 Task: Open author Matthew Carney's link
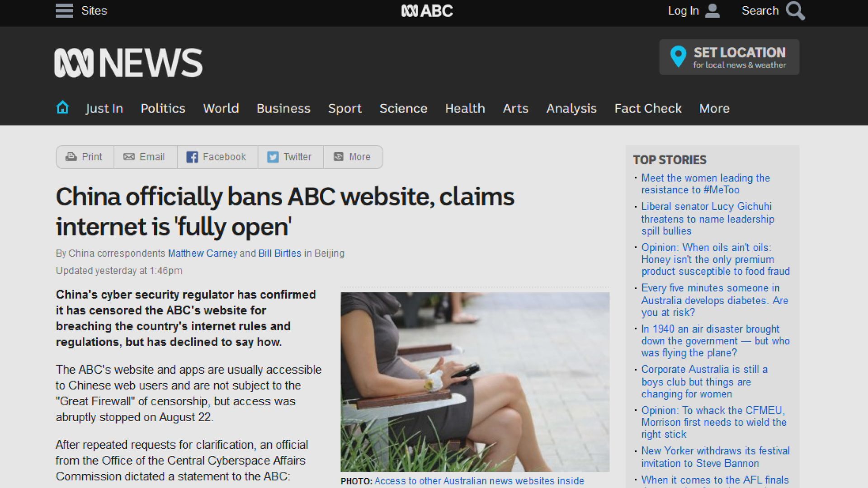tap(203, 253)
